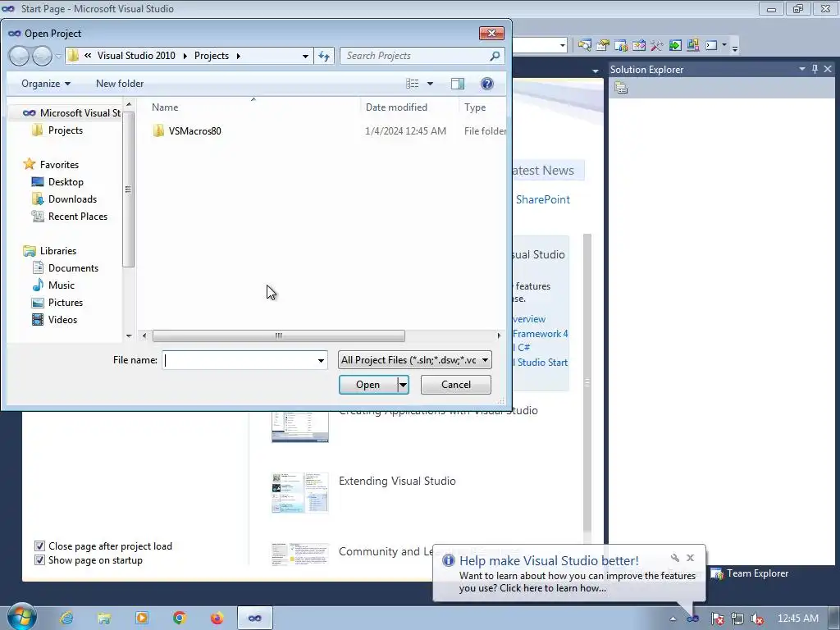The image size is (840, 630).
Task: Click the Search Projects field
Action: click(416, 56)
